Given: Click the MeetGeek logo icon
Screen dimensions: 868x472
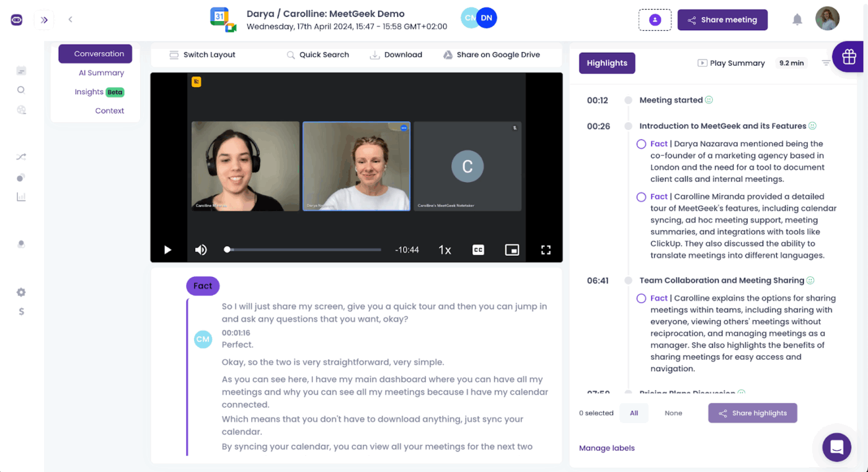Looking at the screenshot, I should tap(17, 20).
